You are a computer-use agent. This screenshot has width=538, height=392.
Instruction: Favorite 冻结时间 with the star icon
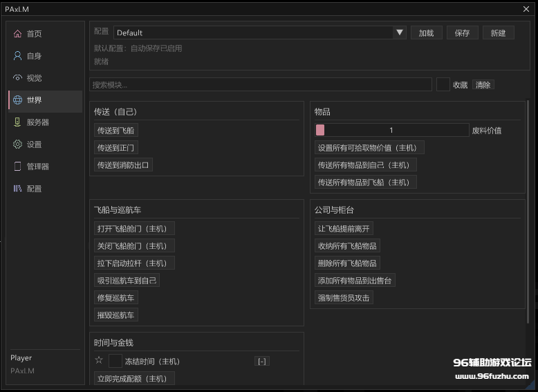click(99, 360)
